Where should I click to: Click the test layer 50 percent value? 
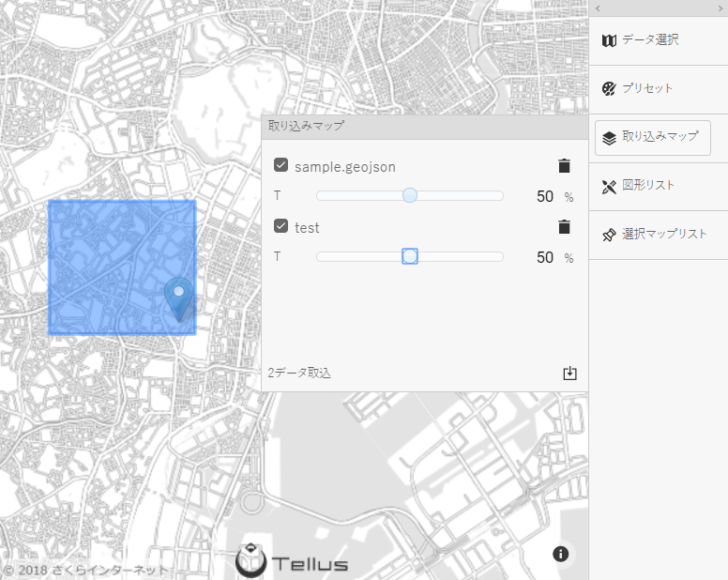tap(545, 257)
